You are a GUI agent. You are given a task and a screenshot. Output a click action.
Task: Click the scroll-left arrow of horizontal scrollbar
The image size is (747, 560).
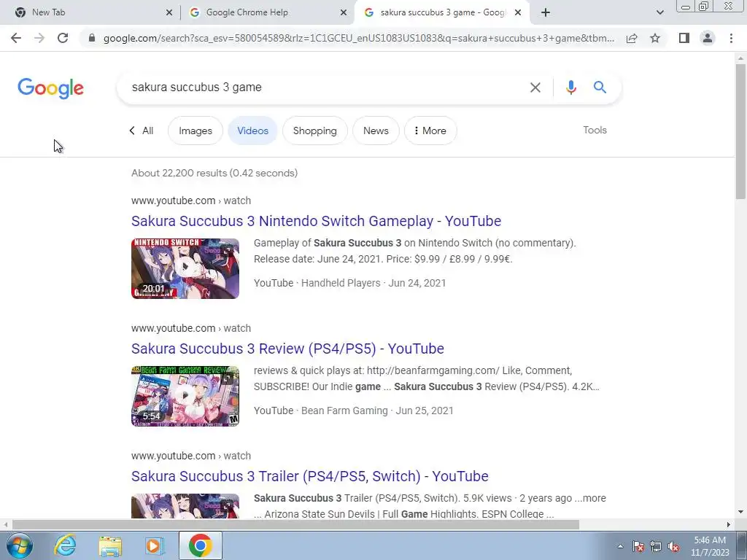pos(5,524)
